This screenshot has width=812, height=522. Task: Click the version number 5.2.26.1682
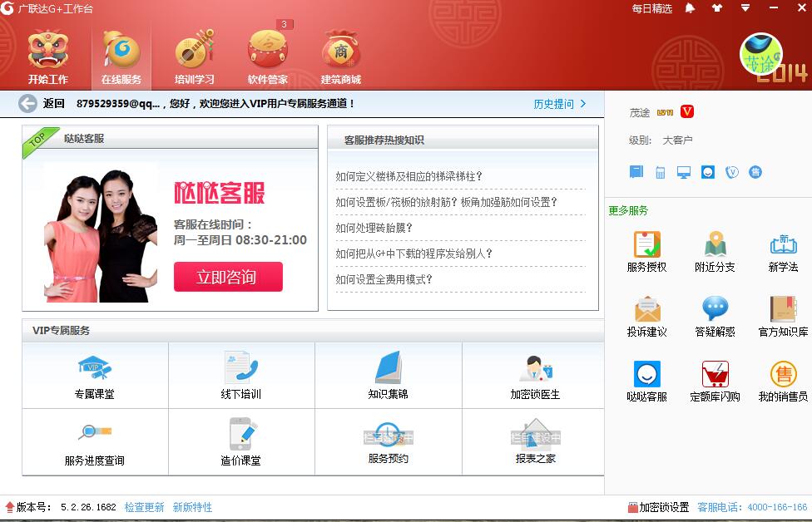[88, 508]
